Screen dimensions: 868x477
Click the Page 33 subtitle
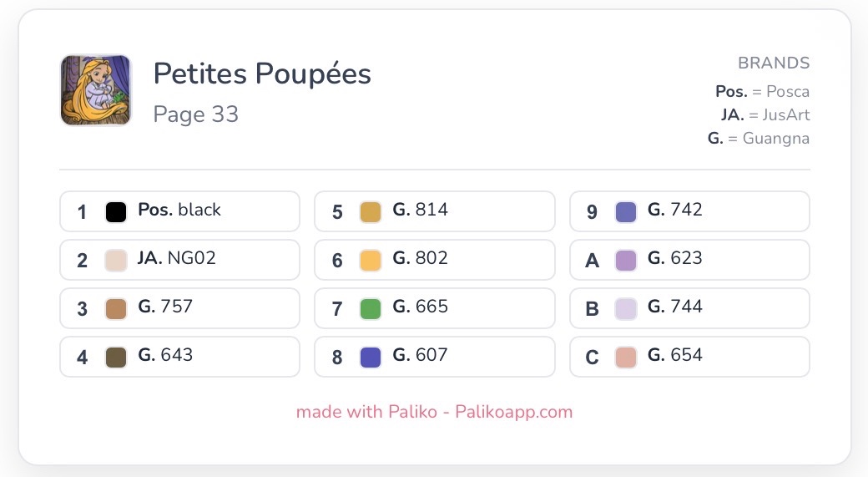click(196, 114)
